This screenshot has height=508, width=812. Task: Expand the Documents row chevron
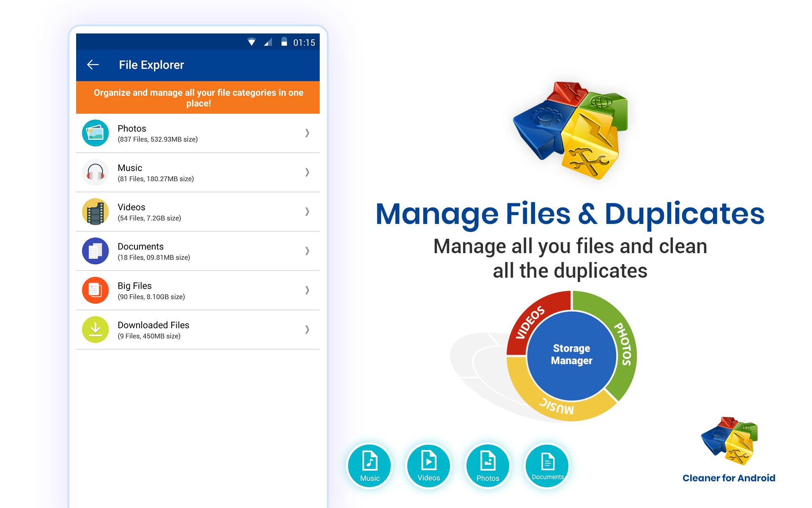[x=307, y=251]
